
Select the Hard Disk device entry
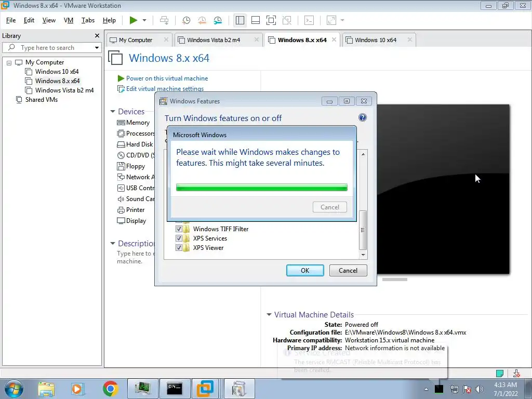coord(136,144)
